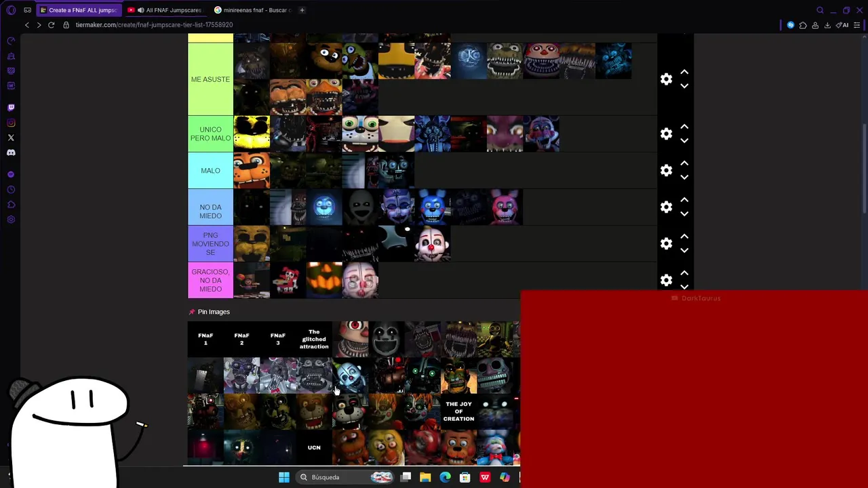868x488 pixels.
Task: Select the cyan MALO tier label
Action: tap(210, 170)
